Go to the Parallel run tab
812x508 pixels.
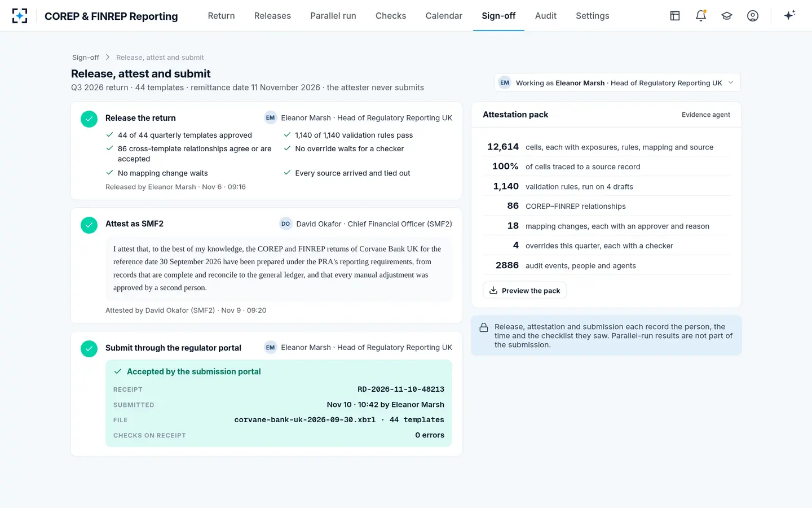(x=333, y=16)
